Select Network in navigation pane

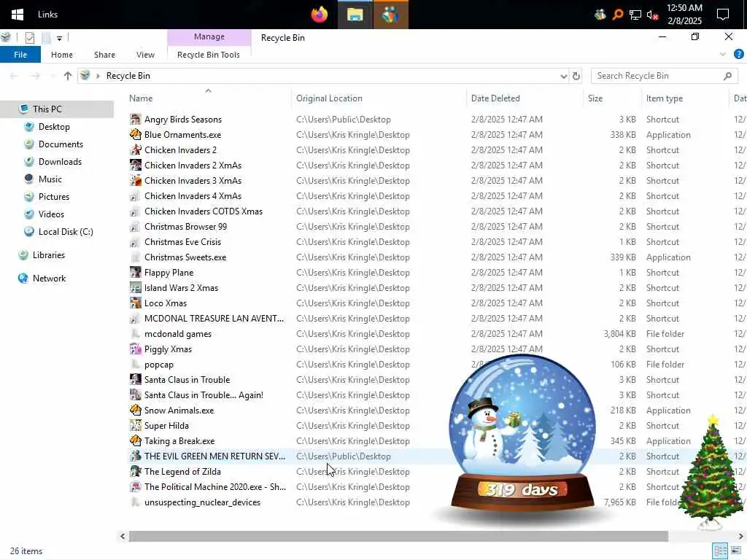pyautogui.click(x=49, y=279)
